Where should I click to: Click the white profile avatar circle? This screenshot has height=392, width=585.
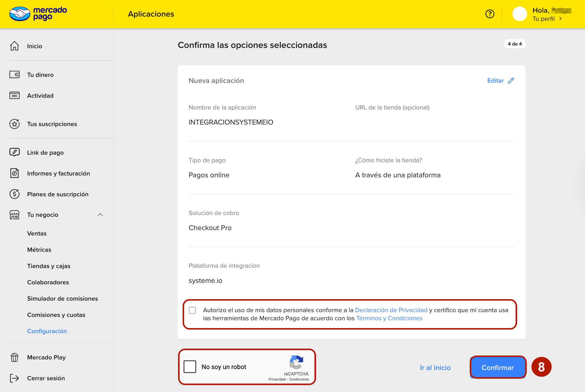coord(519,14)
